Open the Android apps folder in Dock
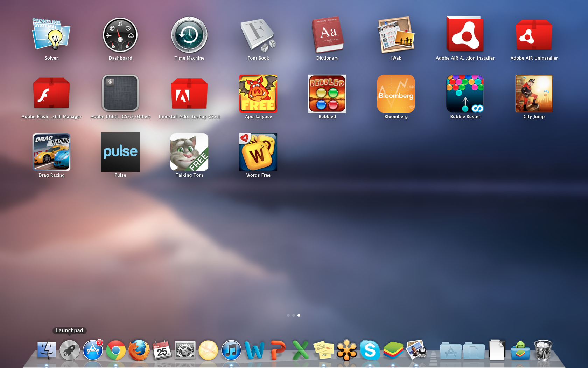The height and width of the screenshot is (368, 588). (520, 350)
